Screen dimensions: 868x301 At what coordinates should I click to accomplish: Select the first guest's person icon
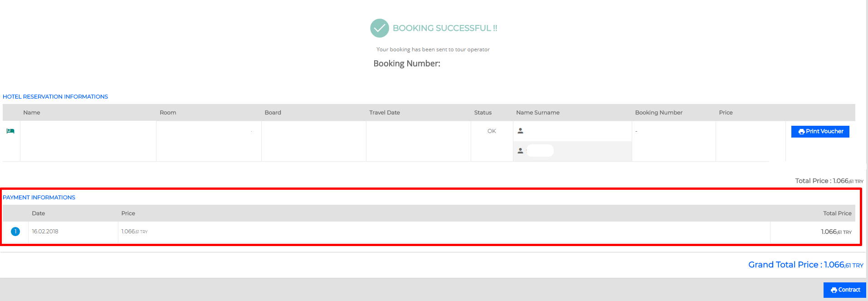tap(520, 131)
